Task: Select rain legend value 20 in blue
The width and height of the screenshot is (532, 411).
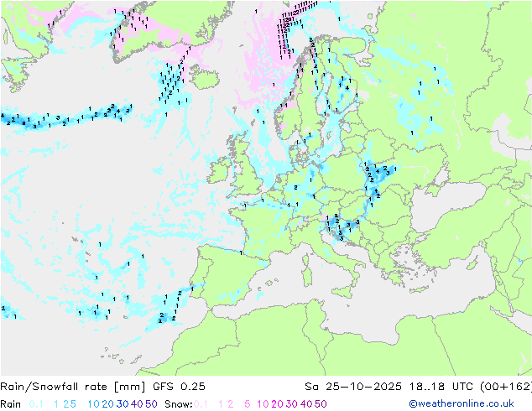Action: [107, 404]
